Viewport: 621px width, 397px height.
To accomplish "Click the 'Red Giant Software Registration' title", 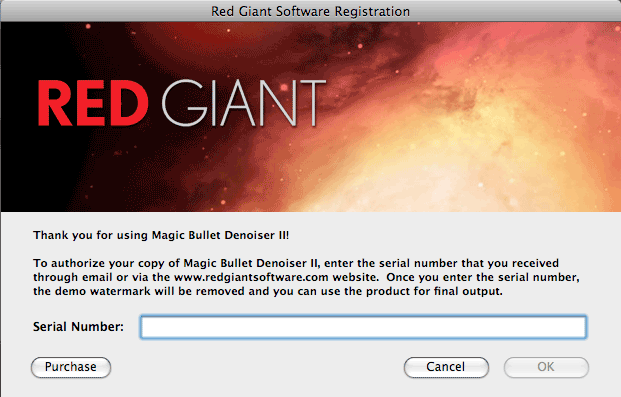I will coord(310,11).
